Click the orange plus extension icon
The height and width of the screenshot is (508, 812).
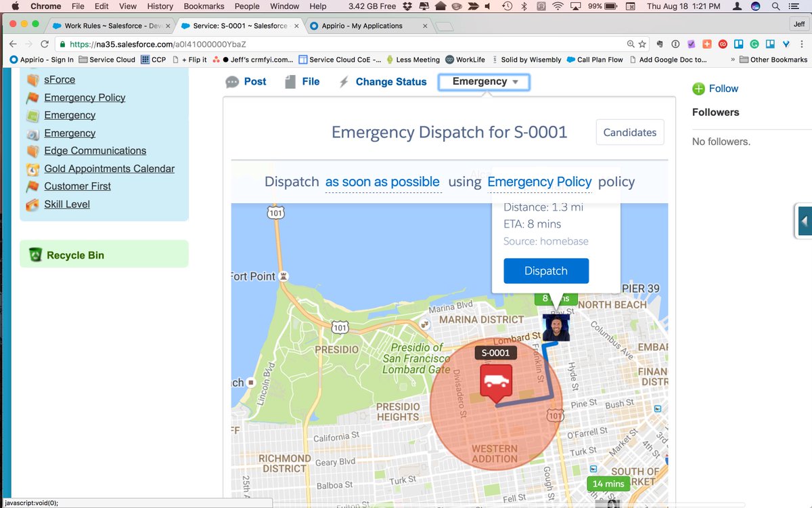[707, 44]
